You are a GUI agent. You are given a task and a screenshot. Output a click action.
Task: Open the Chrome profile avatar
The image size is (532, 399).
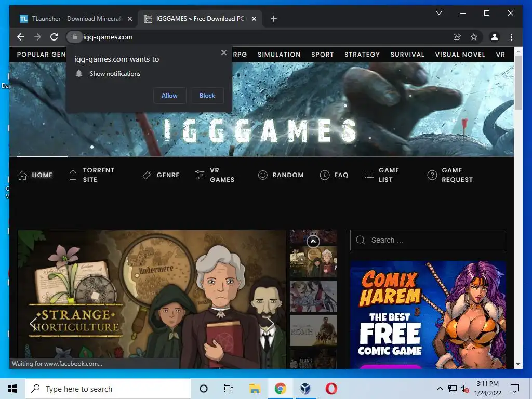click(495, 37)
